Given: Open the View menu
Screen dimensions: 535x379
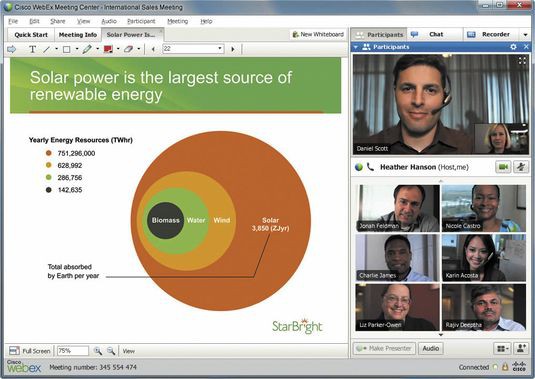Looking at the screenshot, I should coord(83,21).
